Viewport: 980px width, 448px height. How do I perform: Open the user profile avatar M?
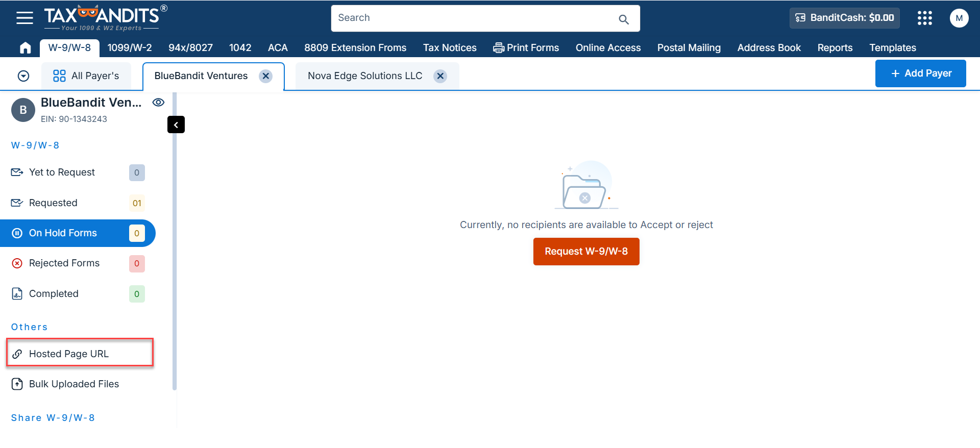coord(959,18)
